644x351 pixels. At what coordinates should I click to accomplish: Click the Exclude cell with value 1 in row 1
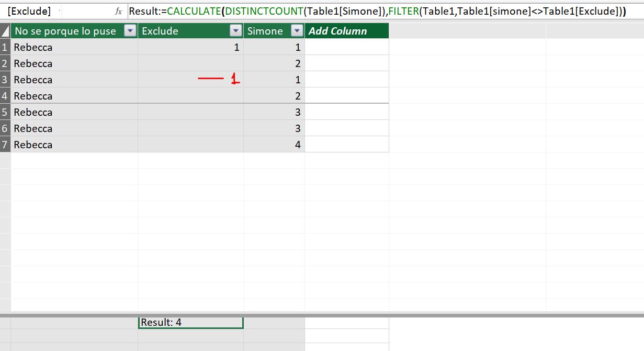[x=190, y=47]
